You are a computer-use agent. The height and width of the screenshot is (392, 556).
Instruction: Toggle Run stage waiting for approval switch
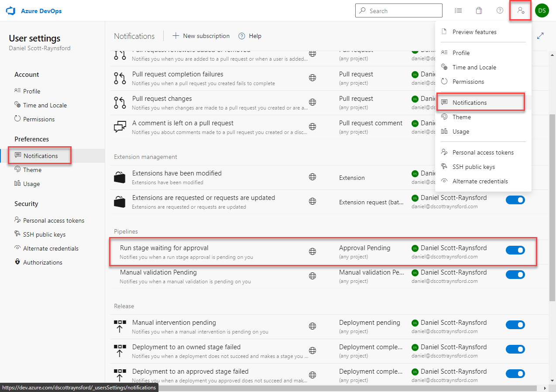[515, 250]
